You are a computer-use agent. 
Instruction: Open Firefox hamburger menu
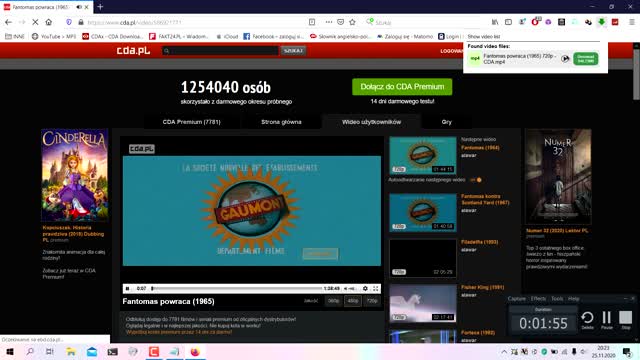tap(631, 22)
